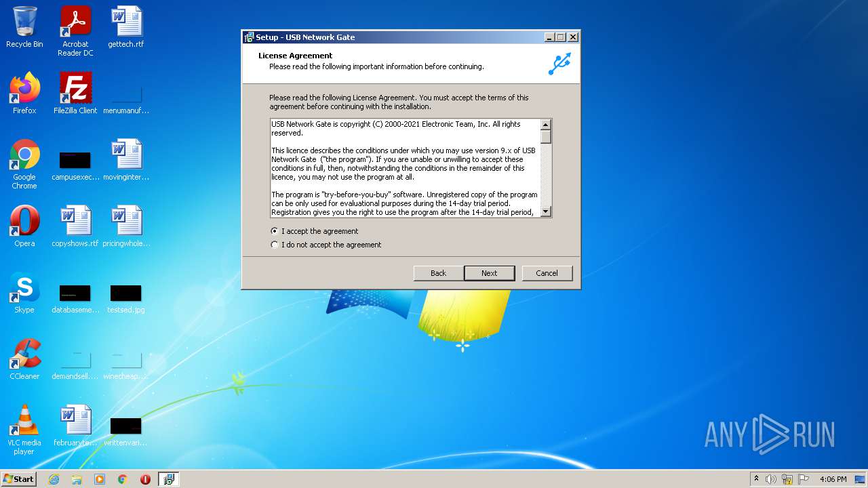Select I accept the agreement
The height and width of the screenshot is (488, 868).
[x=315, y=231]
